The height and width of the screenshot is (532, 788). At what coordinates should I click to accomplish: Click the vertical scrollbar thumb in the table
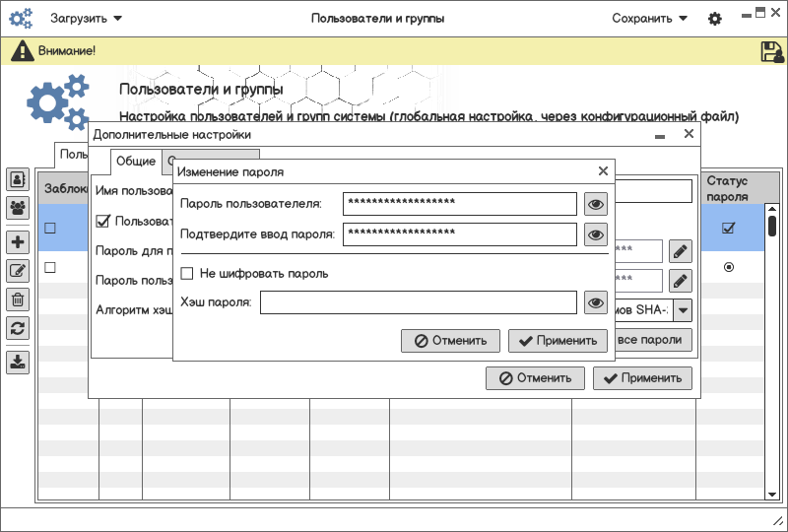click(x=772, y=227)
